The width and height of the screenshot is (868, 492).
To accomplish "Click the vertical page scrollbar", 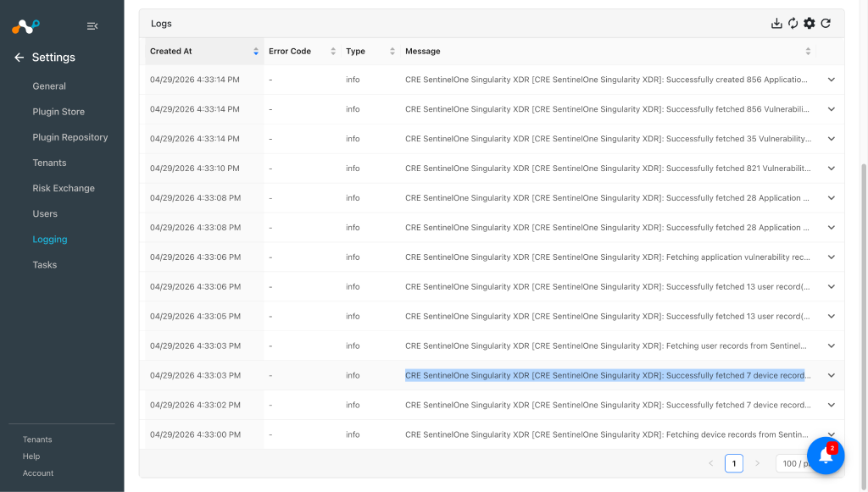I will pos(864,326).
